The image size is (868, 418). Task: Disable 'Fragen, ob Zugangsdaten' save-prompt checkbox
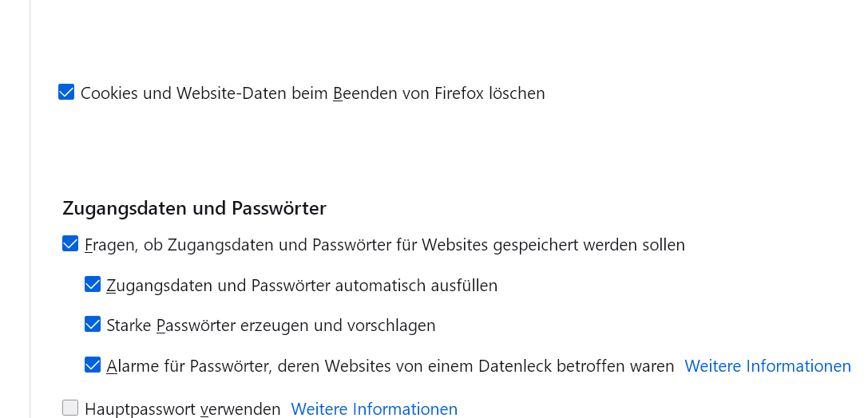pyautogui.click(x=70, y=244)
